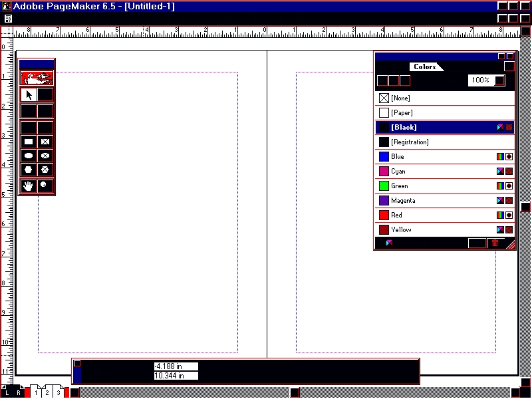Click the X position field showing -4.188 in
Screen dimensions: 532x399
[x=176, y=366]
